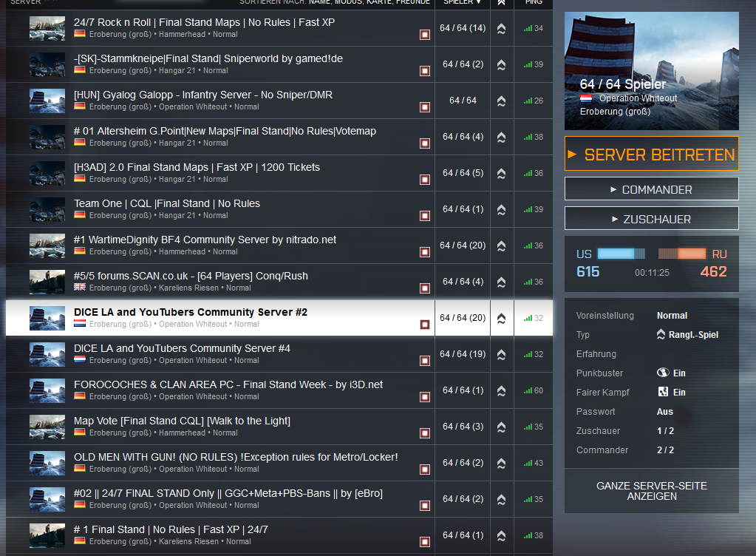756x556 pixels.
Task: Click the Fairer Kampf icon in the server details
Action: coord(663,392)
